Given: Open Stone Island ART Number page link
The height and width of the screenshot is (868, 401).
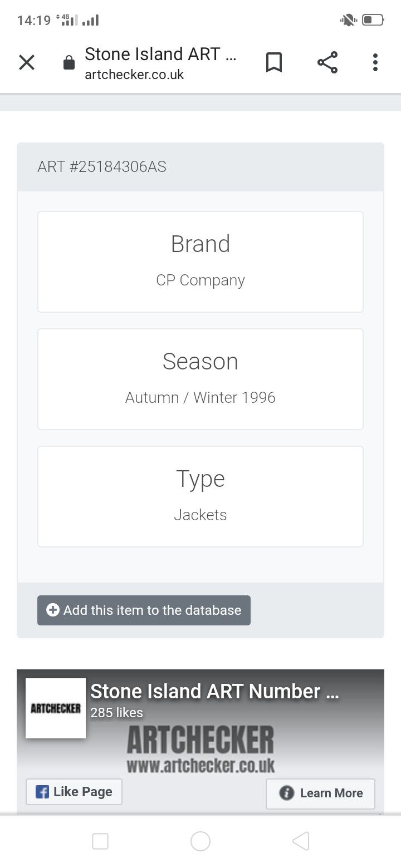Looking at the screenshot, I should tap(214, 692).
